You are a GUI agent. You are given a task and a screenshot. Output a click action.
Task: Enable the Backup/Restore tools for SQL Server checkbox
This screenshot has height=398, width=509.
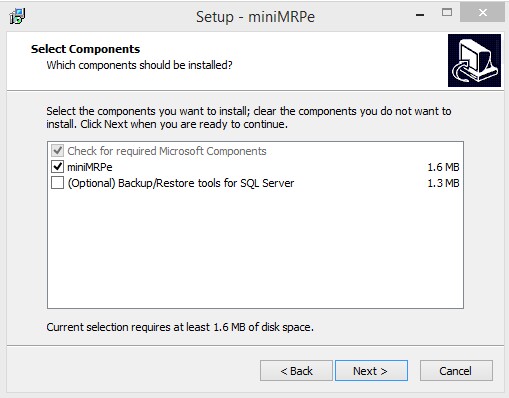(57, 183)
